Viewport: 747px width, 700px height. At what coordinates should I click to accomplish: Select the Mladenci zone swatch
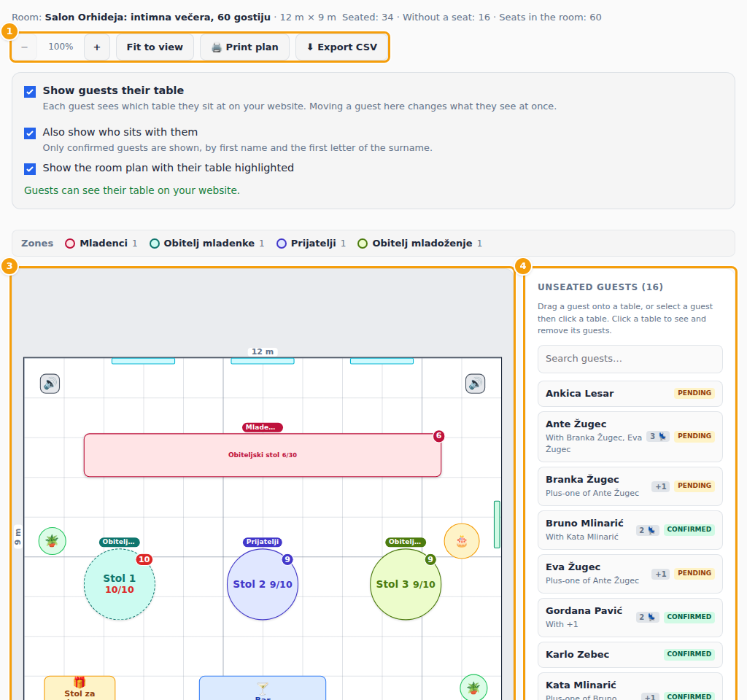click(x=70, y=244)
